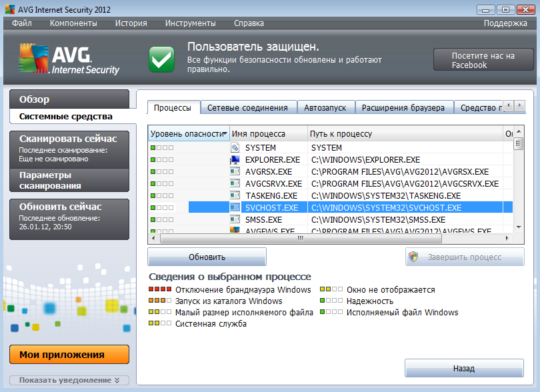Image resolution: width=540 pixels, height=392 pixels.
Task: Open Параметры сканирования
Action: point(69,180)
